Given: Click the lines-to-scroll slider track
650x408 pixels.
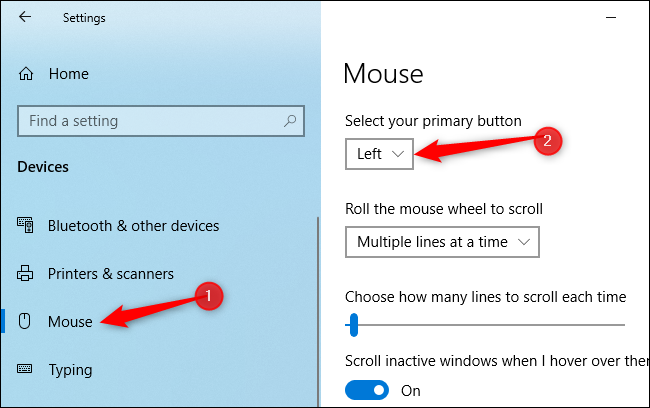Looking at the screenshot, I should pos(490,324).
